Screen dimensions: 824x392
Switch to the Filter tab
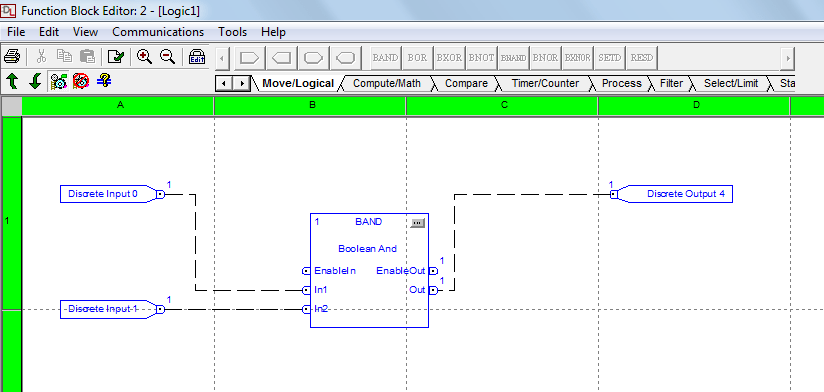pos(672,83)
